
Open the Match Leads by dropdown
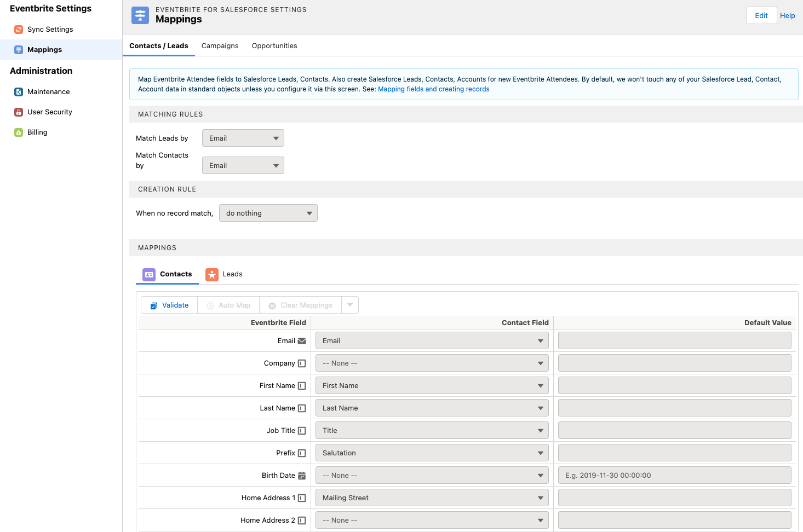point(243,138)
